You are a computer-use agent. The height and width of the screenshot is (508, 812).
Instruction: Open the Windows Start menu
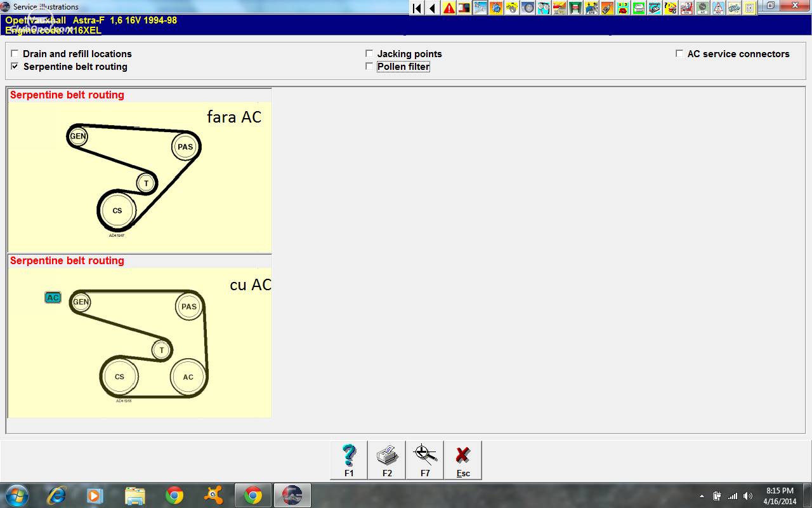point(17,495)
